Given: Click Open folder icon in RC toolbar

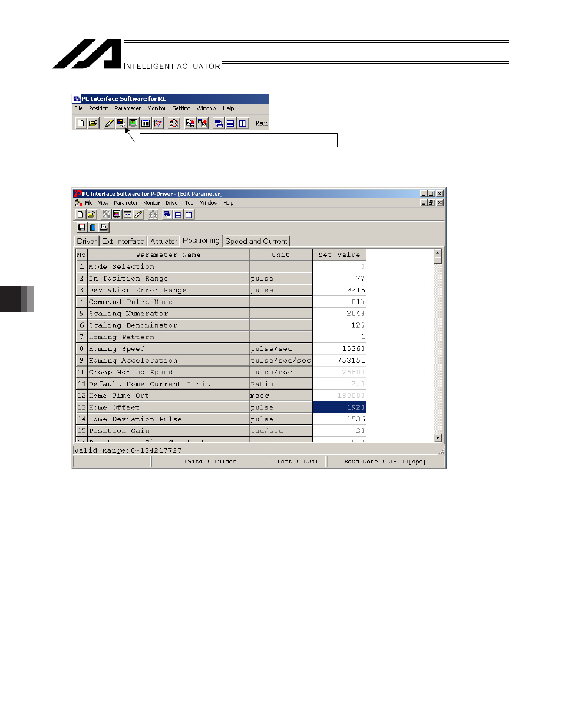Looking at the screenshot, I should tap(93, 123).
